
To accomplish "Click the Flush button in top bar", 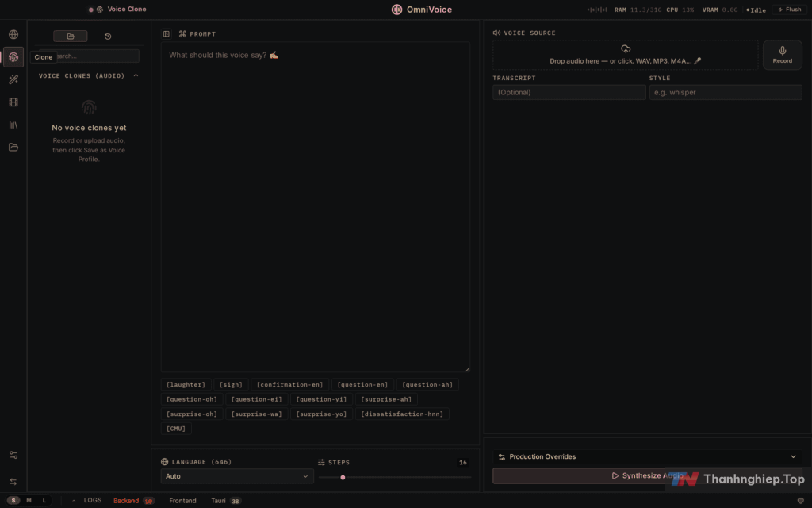I will coord(790,10).
